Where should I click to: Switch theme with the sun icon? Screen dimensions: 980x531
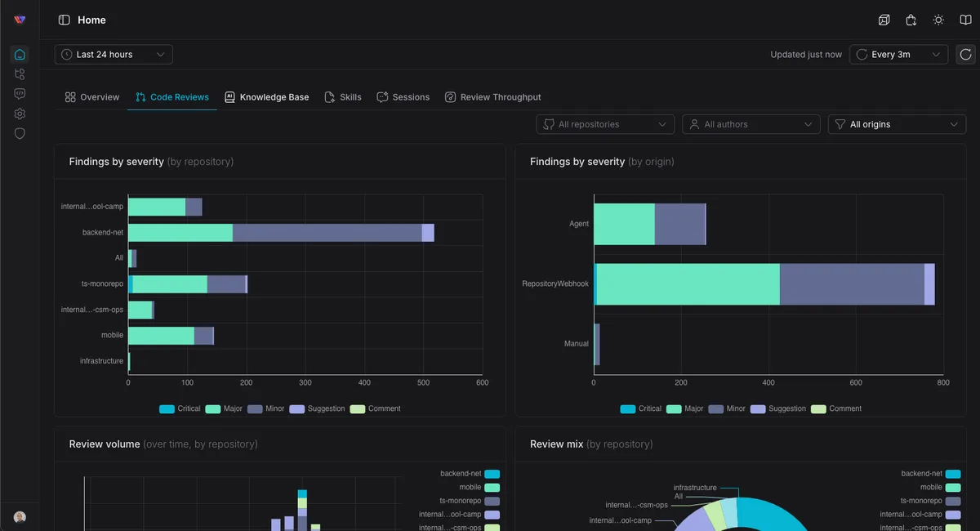(x=938, y=20)
